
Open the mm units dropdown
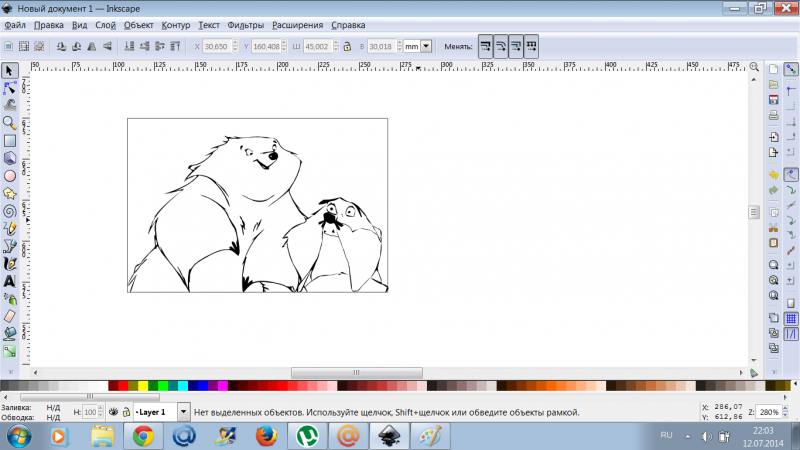pos(426,46)
